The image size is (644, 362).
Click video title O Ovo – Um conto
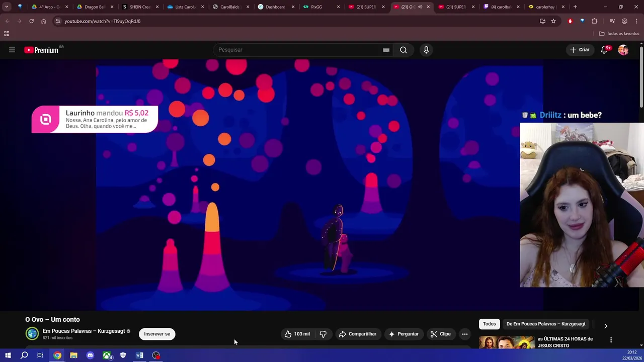pyautogui.click(x=52, y=319)
